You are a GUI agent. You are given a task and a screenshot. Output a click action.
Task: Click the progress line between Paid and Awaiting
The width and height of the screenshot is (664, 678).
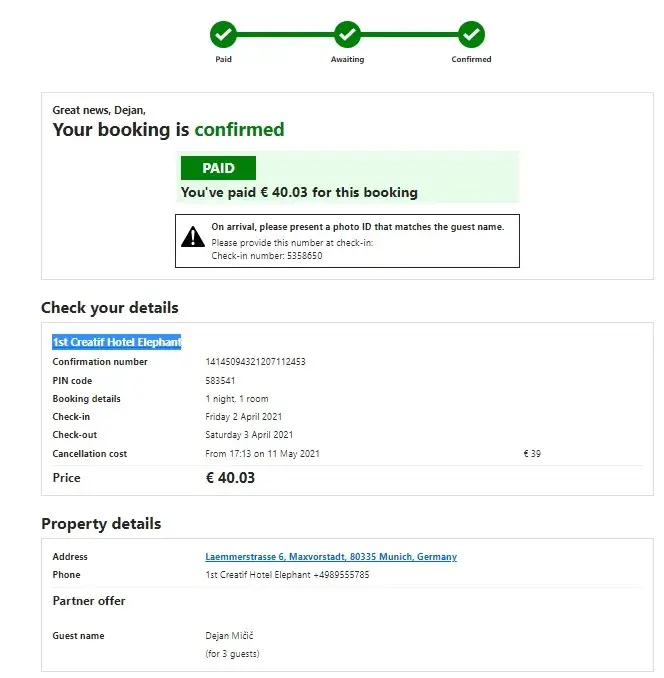285,35
